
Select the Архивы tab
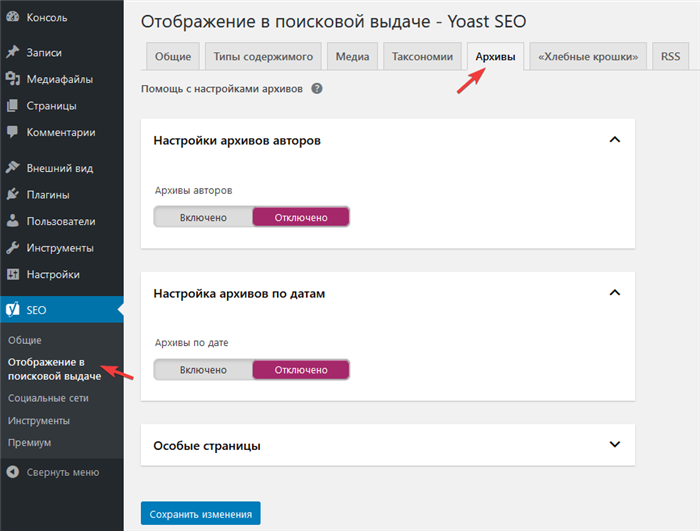point(495,56)
